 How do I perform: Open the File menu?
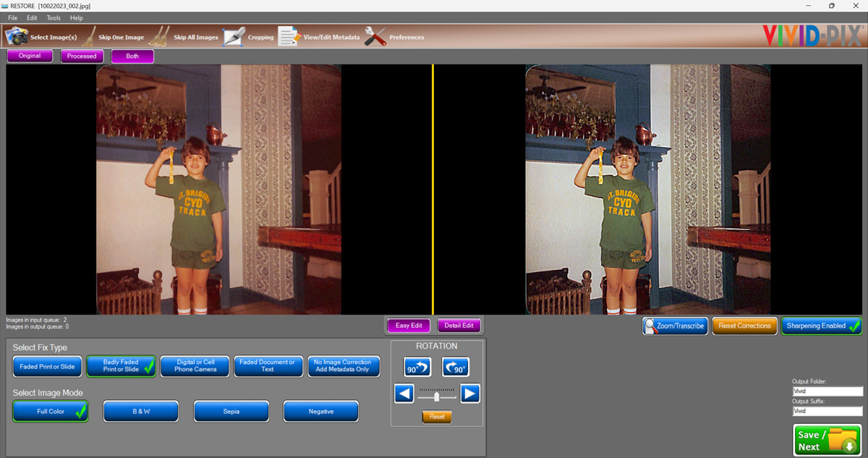pos(12,18)
